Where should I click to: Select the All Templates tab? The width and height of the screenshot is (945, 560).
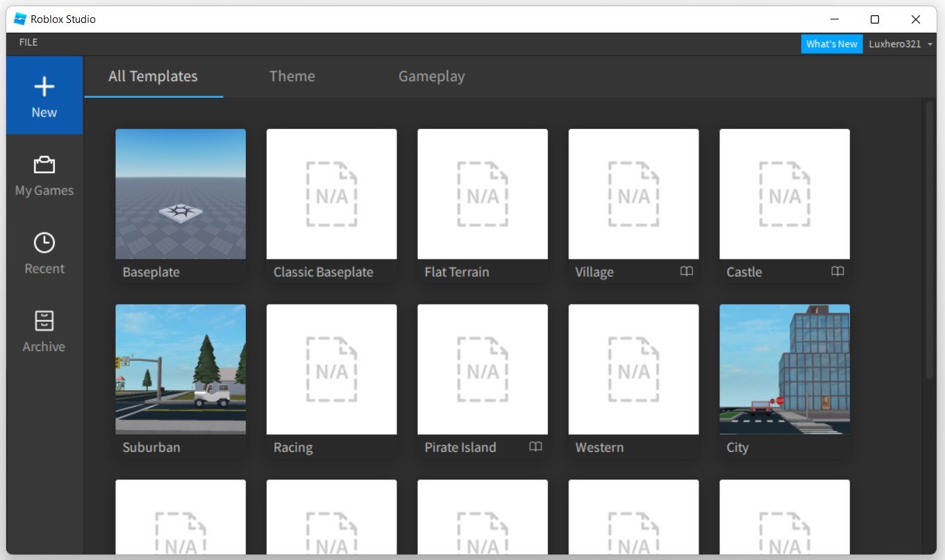[x=153, y=76]
